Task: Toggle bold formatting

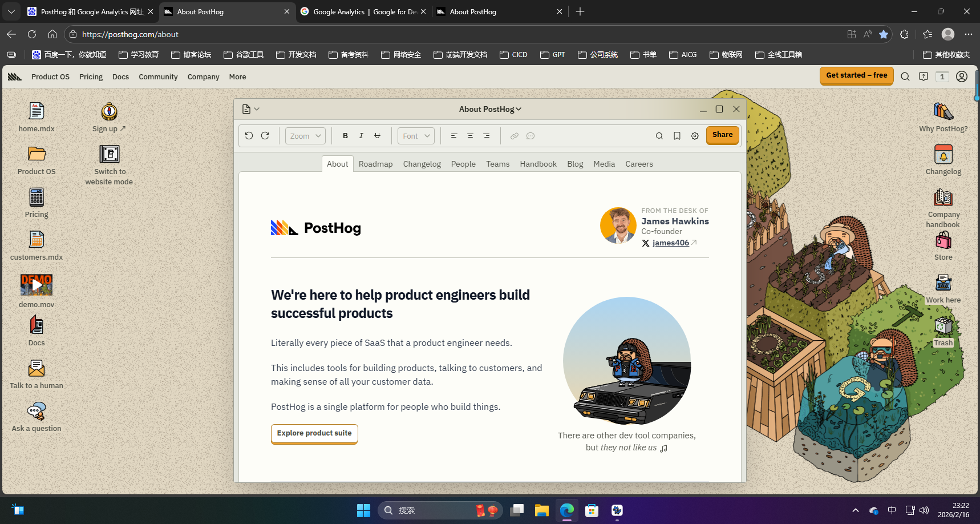Action: click(x=345, y=136)
